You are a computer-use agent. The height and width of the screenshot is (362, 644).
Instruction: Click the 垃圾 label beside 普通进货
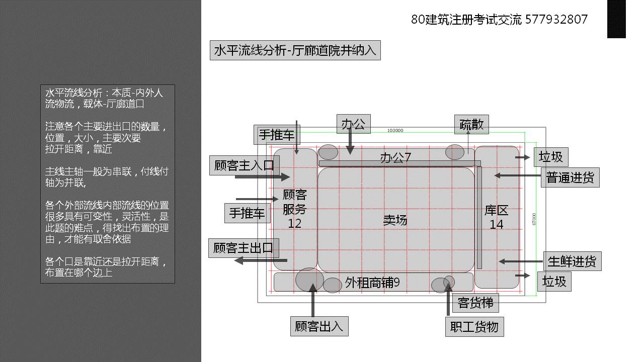pyautogui.click(x=551, y=157)
